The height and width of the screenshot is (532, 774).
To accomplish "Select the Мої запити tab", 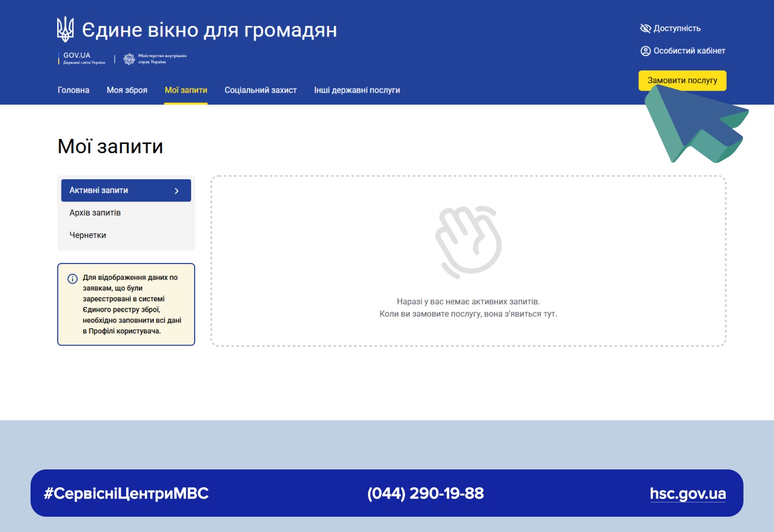I will (x=186, y=90).
